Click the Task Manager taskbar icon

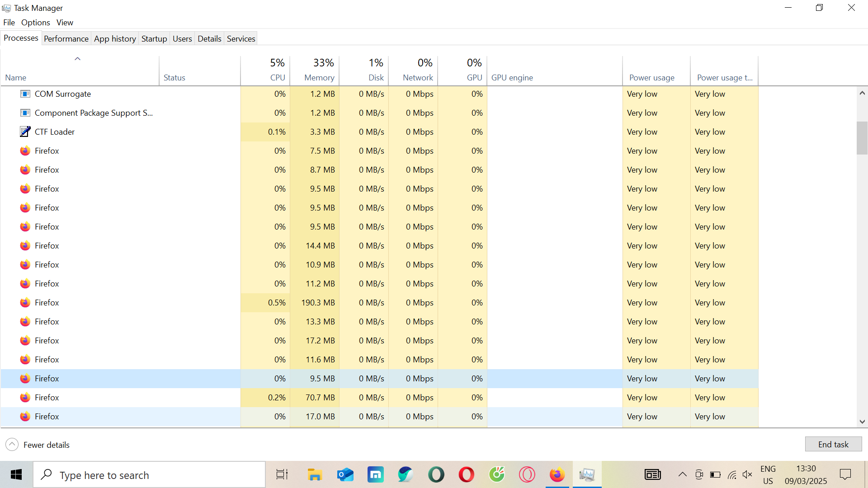pos(587,474)
